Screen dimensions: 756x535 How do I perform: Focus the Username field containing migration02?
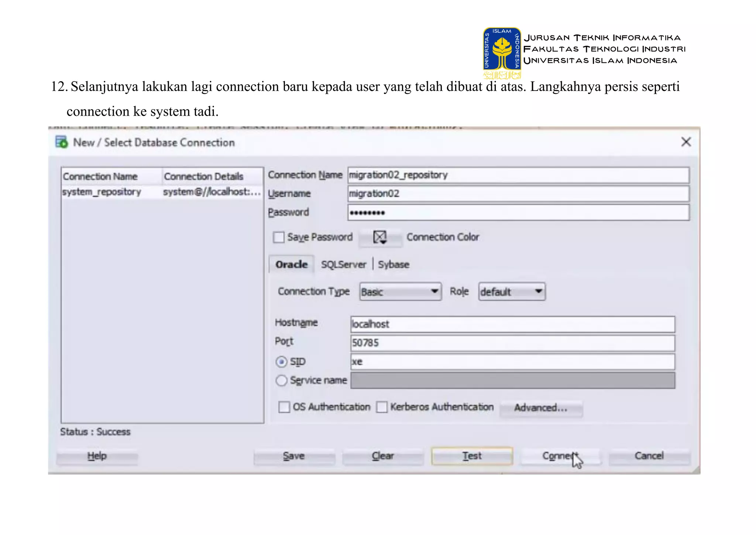coord(518,194)
